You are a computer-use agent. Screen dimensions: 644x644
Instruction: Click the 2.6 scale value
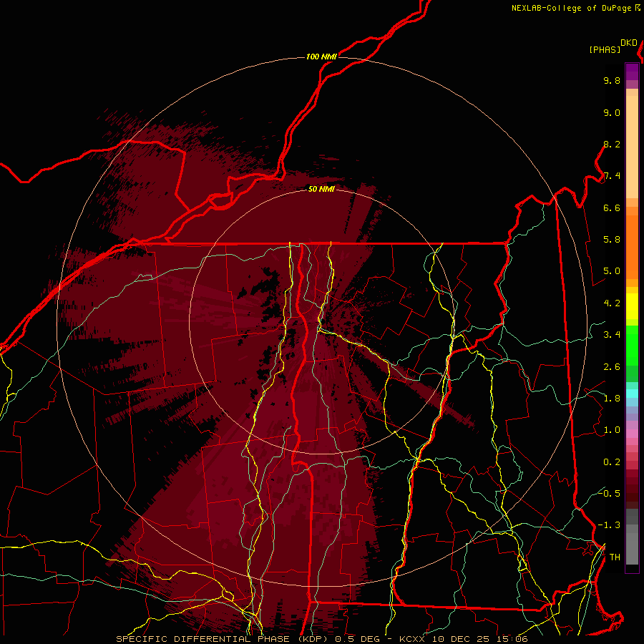click(612, 367)
